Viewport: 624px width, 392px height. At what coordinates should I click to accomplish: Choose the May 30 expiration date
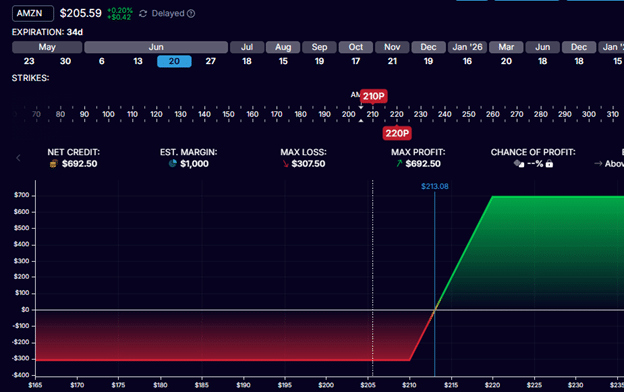tap(65, 61)
